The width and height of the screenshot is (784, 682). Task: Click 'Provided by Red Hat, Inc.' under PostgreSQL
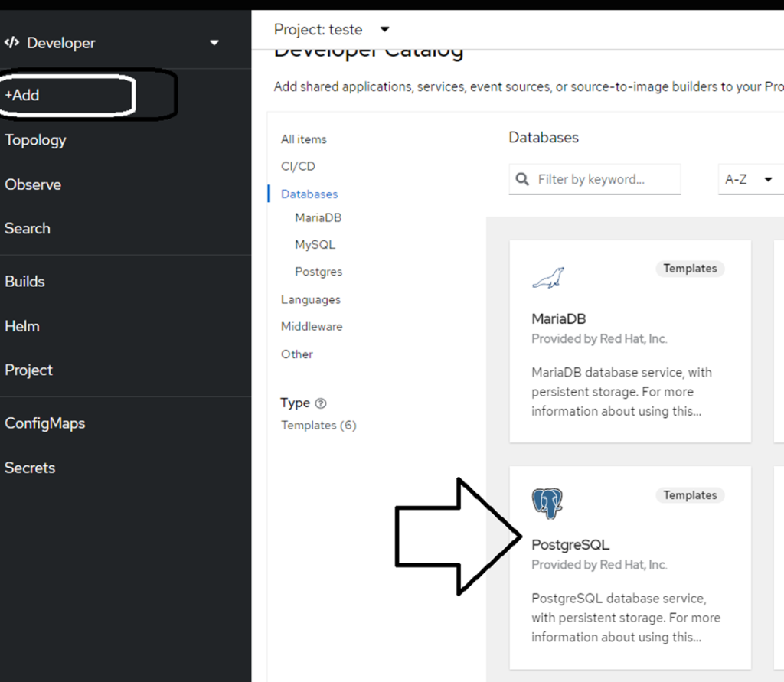[599, 564]
